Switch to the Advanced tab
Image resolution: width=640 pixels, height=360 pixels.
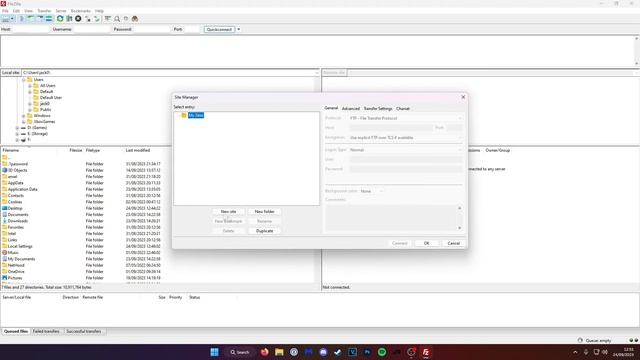coord(351,109)
